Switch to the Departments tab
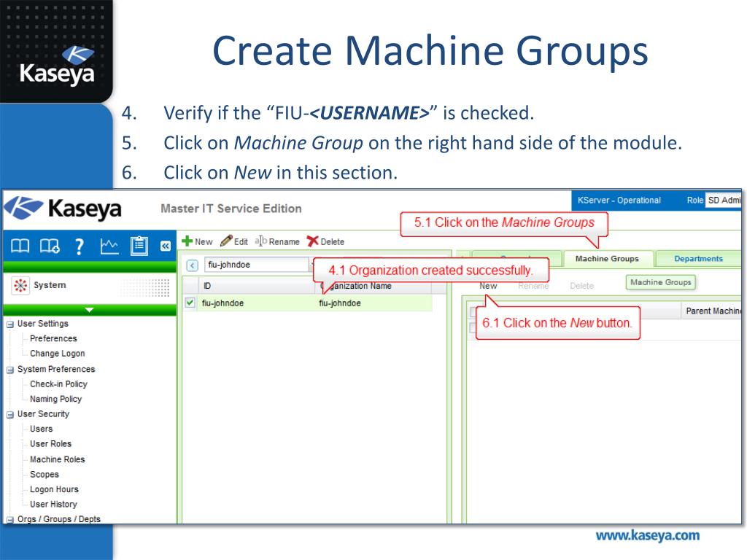Image resolution: width=747 pixels, height=560 pixels. 698,259
